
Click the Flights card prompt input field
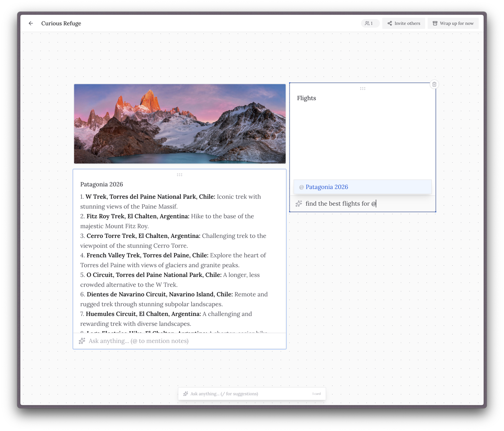pyautogui.click(x=363, y=204)
